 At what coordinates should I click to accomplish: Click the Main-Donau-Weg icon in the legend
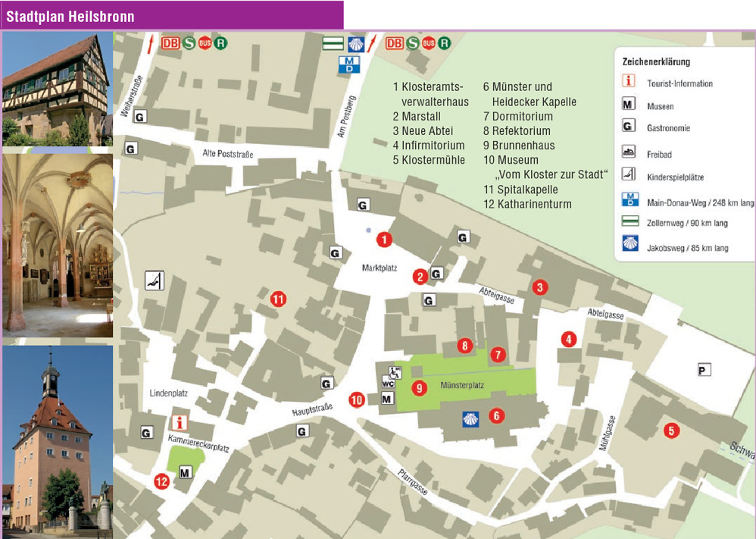(x=628, y=201)
